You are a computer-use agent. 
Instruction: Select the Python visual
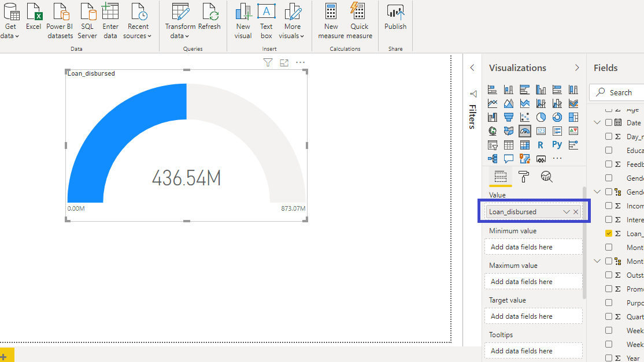557,145
